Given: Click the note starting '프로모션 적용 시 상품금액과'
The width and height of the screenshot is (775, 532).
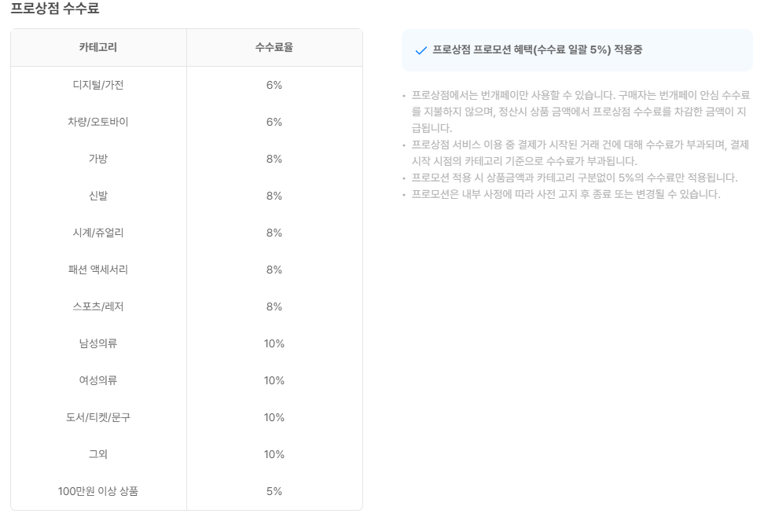Looking at the screenshot, I should [x=575, y=178].
